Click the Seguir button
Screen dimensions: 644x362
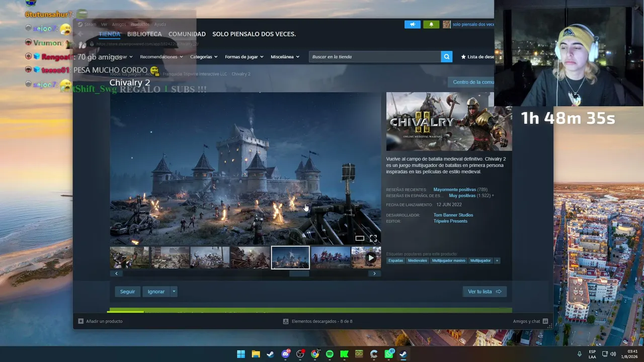(127, 292)
